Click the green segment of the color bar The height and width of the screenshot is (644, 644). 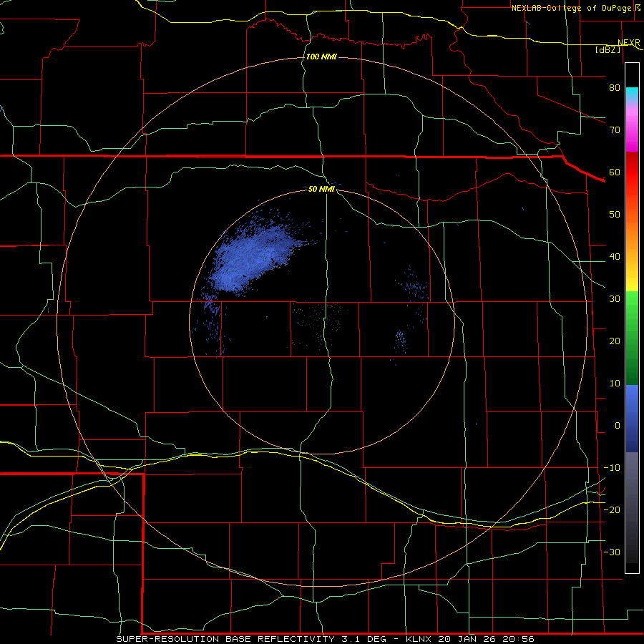click(x=632, y=338)
